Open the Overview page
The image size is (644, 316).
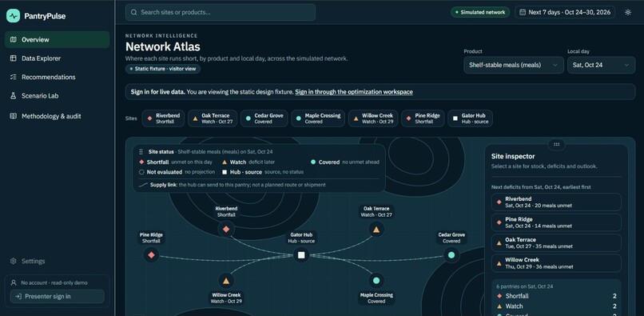click(57, 39)
